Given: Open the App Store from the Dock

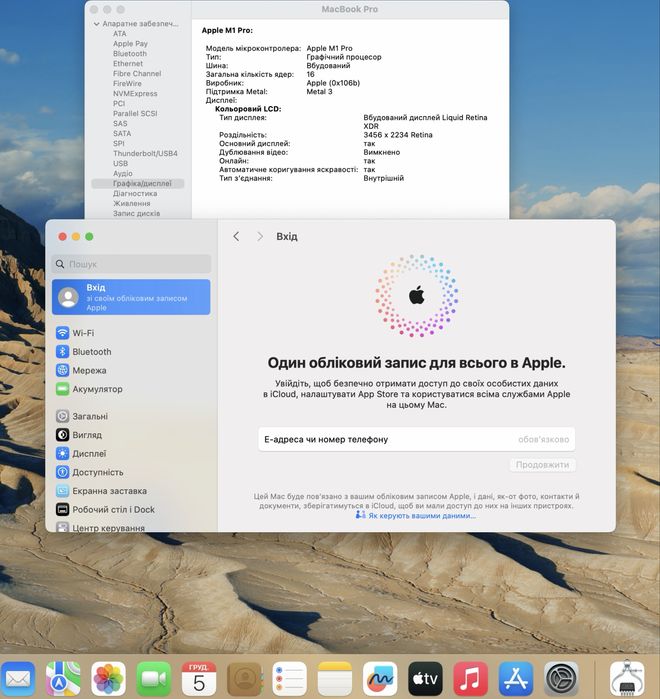Looking at the screenshot, I should coord(516,678).
